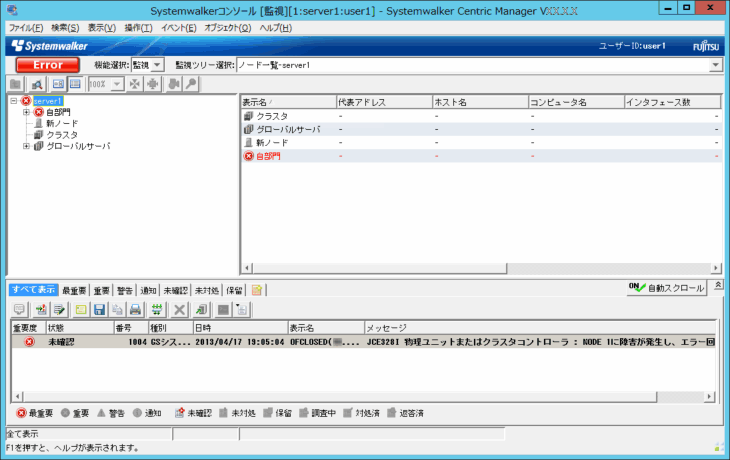Sort by ホスト名 column header
Image resolution: width=730 pixels, height=460 pixels.
click(x=480, y=102)
